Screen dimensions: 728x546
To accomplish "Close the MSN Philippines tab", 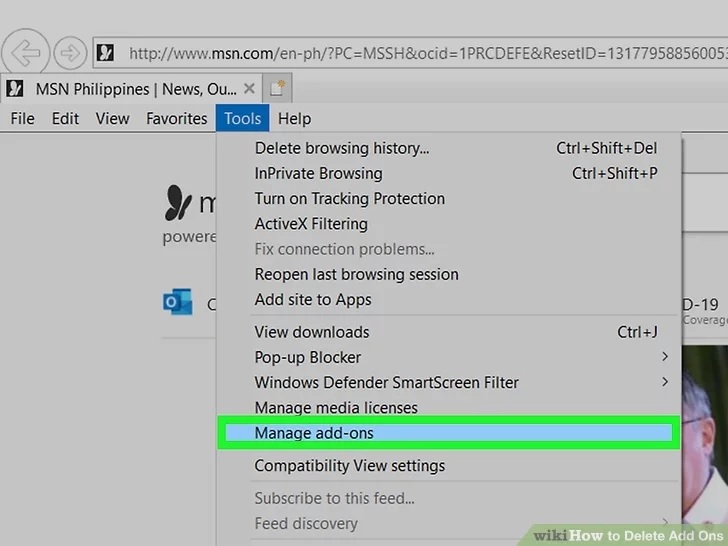I will pyautogui.click(x=249, y=88).
